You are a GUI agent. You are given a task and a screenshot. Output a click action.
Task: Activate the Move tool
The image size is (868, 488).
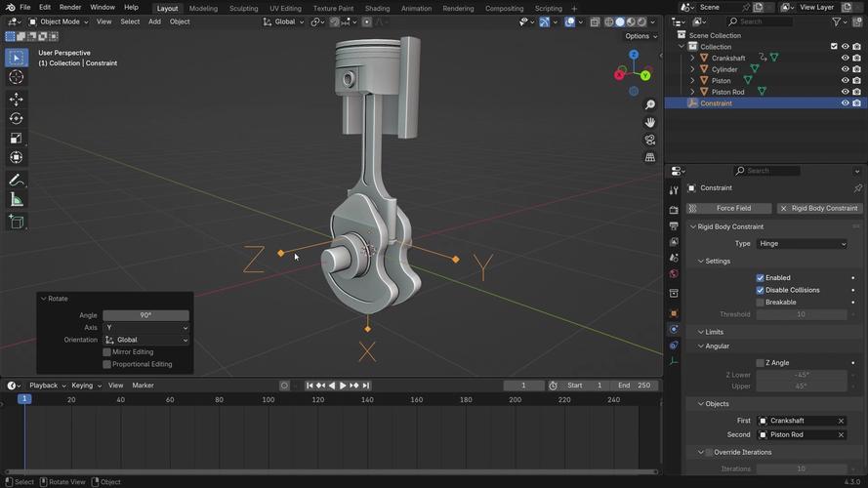click(x=16, y=99)
